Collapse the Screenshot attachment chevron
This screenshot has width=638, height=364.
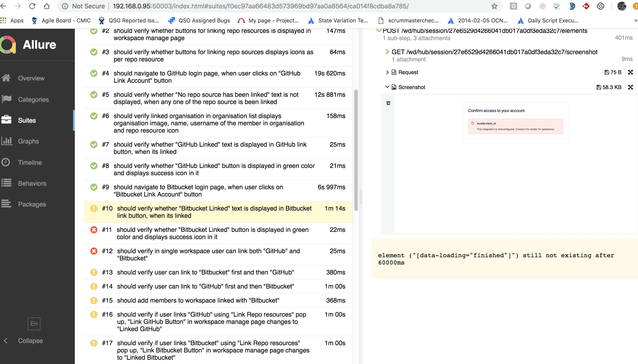tap(387, 87)
